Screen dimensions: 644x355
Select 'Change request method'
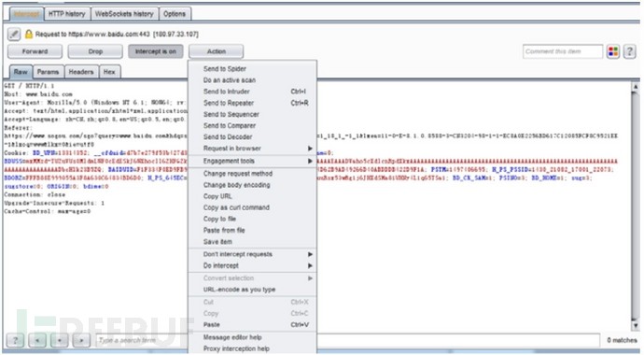(253, 174)
